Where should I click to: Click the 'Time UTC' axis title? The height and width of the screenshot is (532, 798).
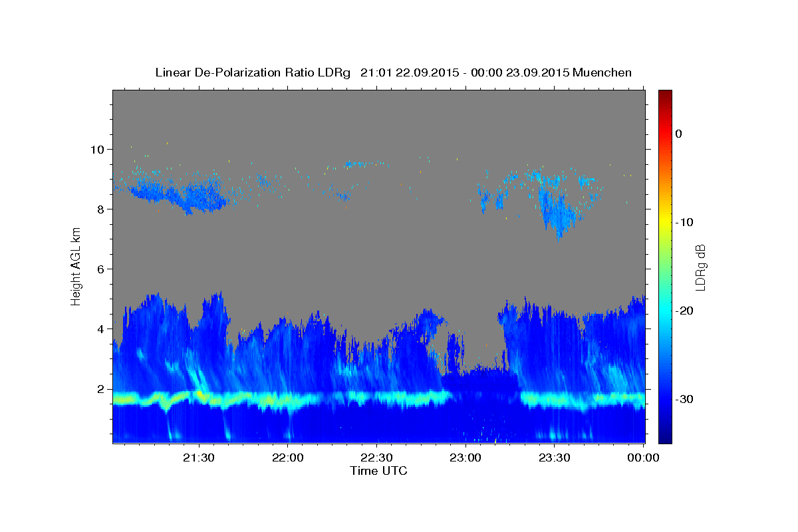tap(378, 471)
